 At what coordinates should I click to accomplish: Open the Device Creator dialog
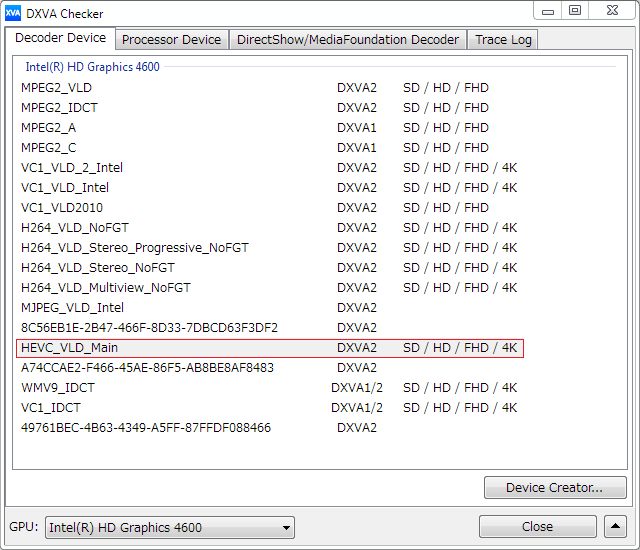555,488
